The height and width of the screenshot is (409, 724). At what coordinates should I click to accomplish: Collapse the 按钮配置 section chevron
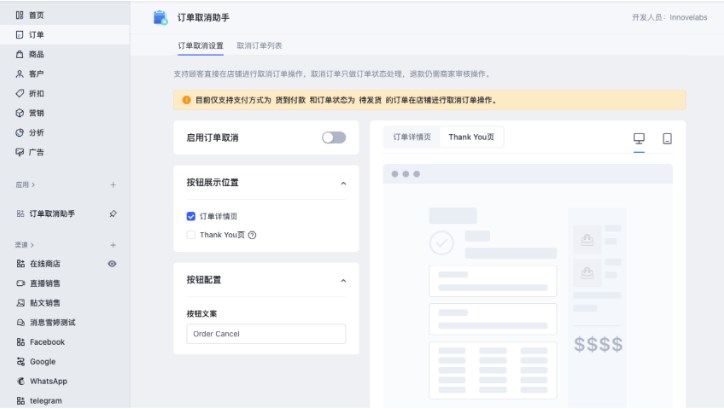coord(343,281)
